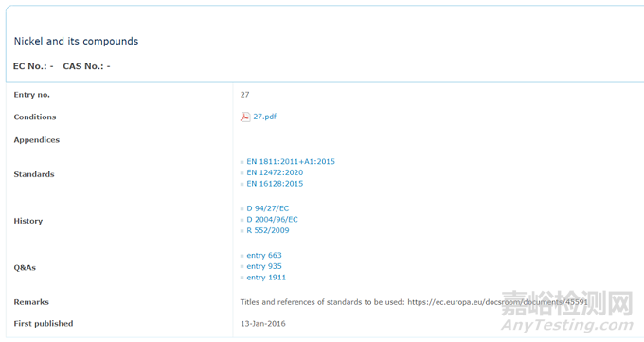Select the entry number value 27
Viewport: 644px width, 342px height.
244,95
